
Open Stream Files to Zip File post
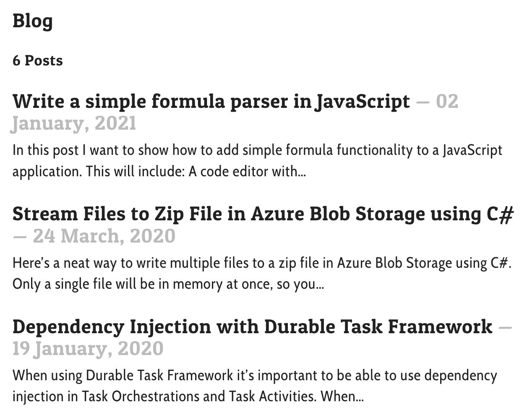[x=263, y=214]
